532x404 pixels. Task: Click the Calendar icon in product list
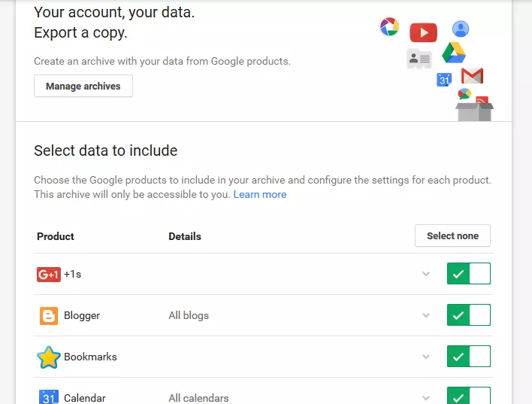point(49,397)
